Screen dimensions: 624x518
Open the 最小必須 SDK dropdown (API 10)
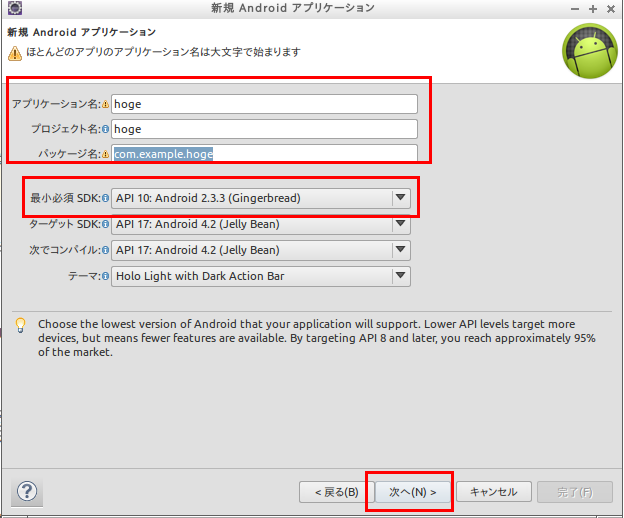coord(261,198)
